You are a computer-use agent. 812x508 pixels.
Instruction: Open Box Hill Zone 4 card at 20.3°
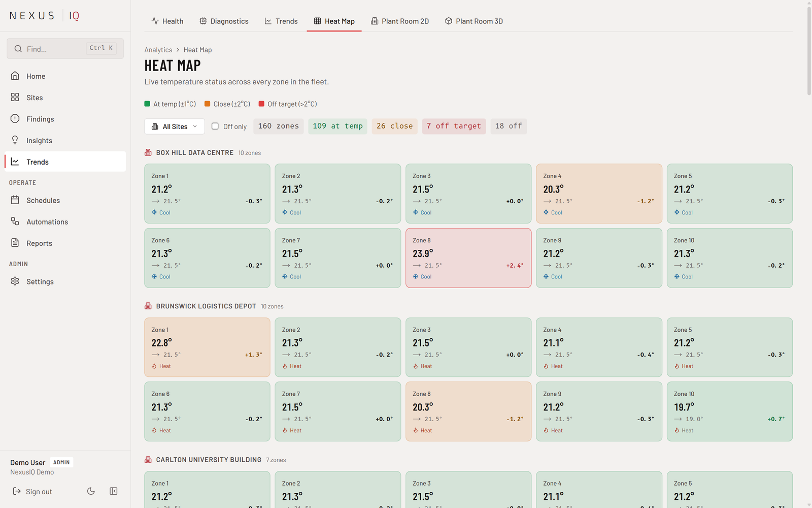(x=599, y=194)
